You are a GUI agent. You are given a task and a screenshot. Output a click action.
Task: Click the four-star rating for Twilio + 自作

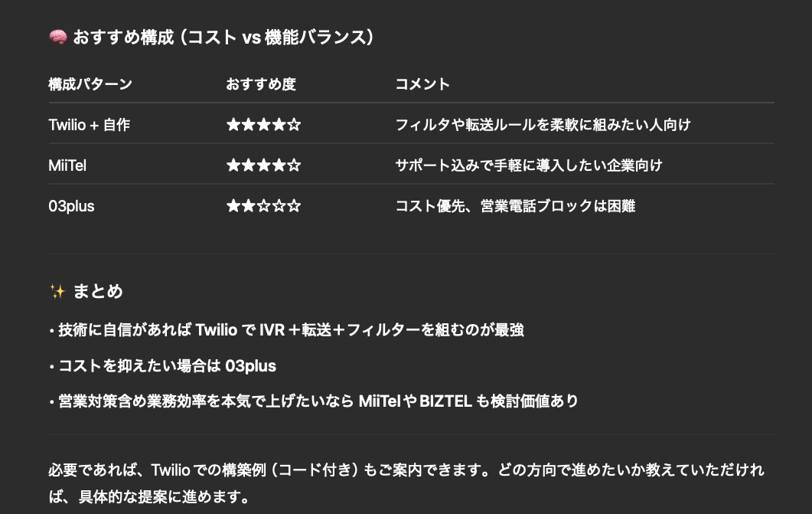point(263,124)
